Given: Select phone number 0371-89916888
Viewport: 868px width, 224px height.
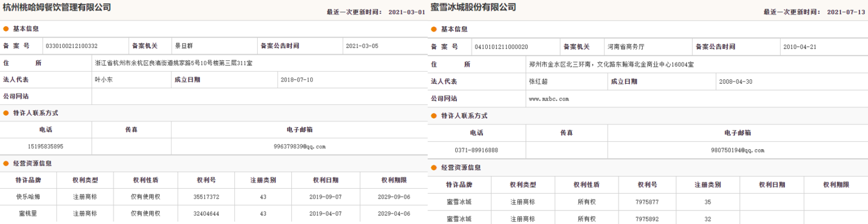Looking at the screenshot, I should click(x=476, y=150).
